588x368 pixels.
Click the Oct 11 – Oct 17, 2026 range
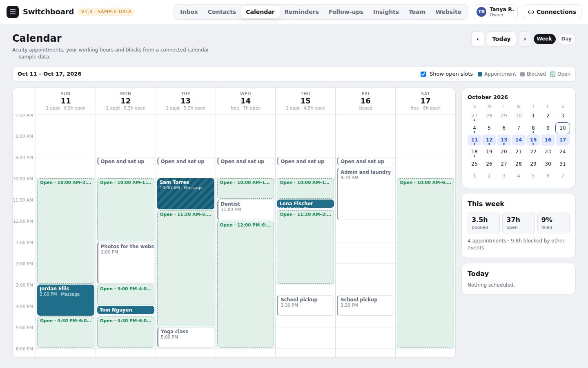49,74
